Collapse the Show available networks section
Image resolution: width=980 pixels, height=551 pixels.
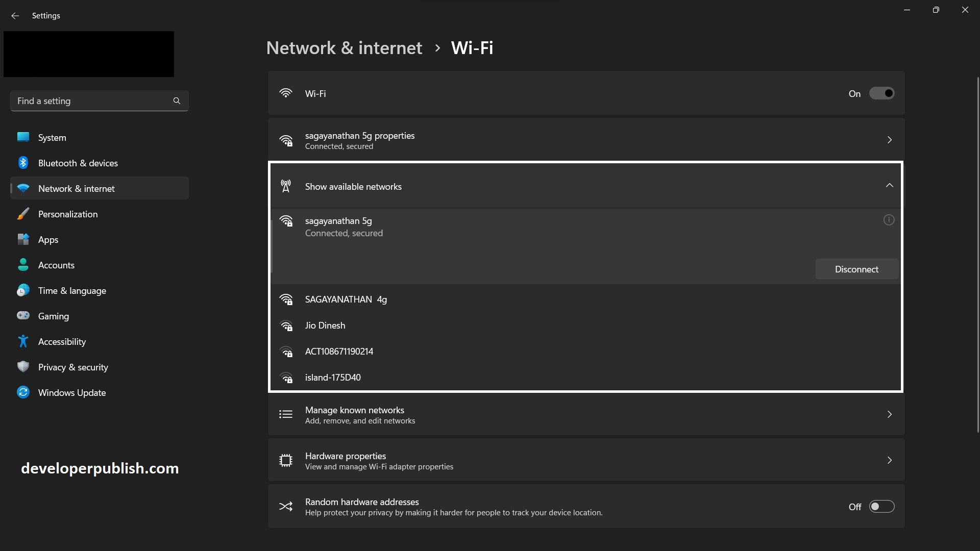click(x=889, y=185)
